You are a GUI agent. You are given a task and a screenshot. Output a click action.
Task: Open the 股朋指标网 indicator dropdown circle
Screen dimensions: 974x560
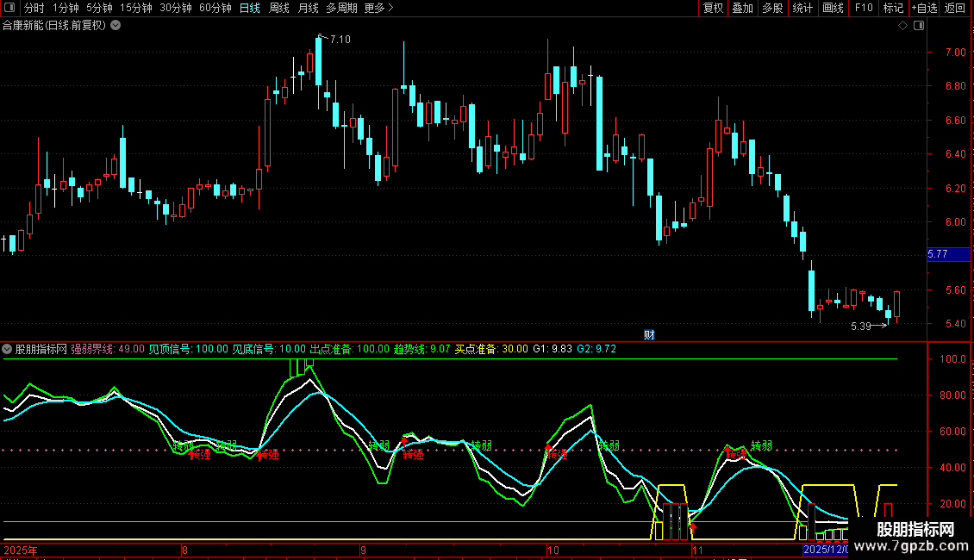7,349
